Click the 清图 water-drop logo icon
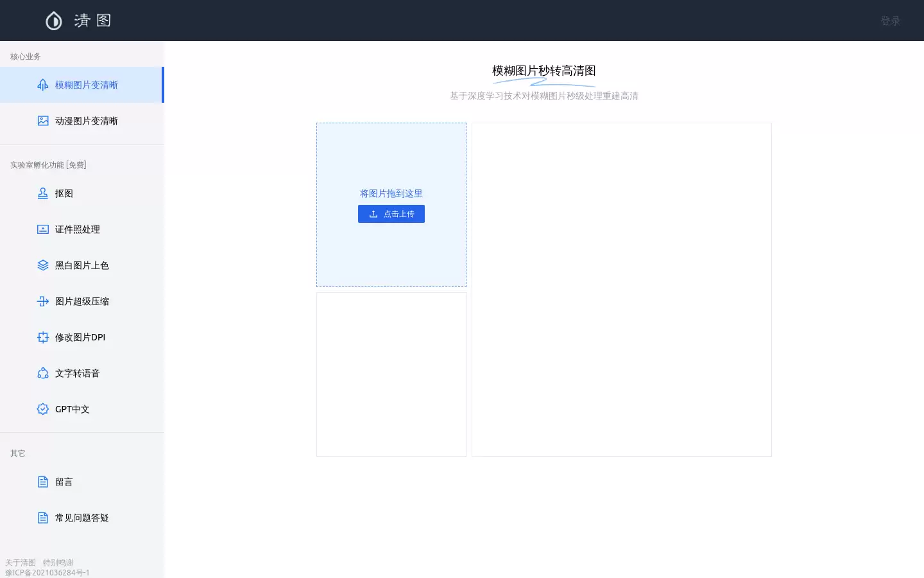Screen dimensions: 924x578 click(54, 21)
